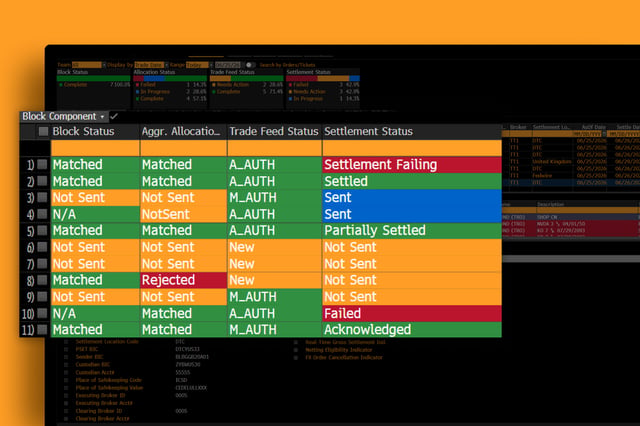Click the Needs Action indicator under Trade Feed Status
This screenshot has width=640, height=426.
[x=230, y=85]
